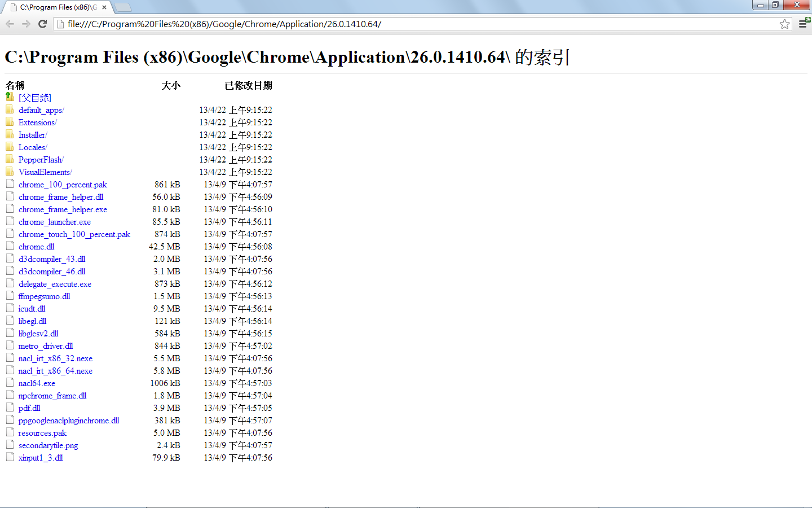The height and width of the screenshot is (508, 812).
Task: Click the file icon beside libglesv2.dll
Action: (x=10, y=333)
